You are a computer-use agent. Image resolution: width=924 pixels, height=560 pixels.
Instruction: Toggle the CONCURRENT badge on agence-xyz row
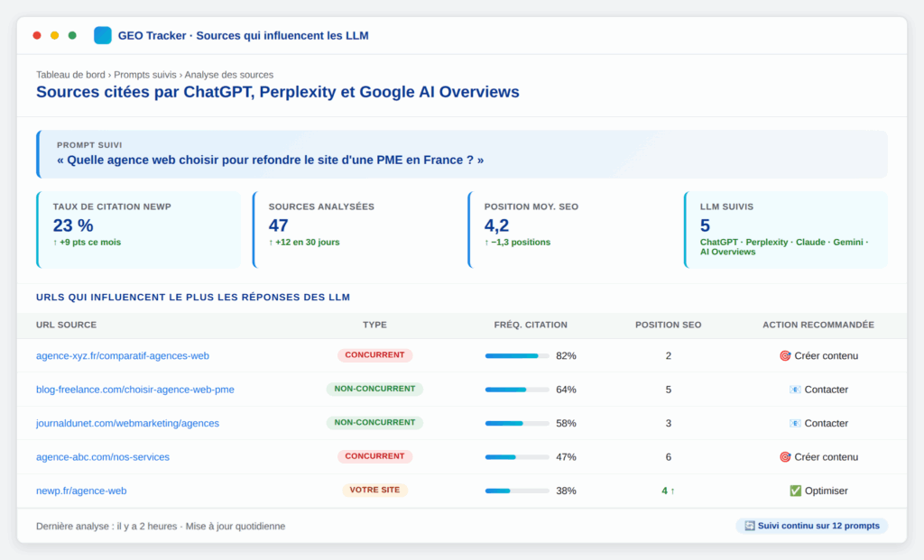point(374,355)
